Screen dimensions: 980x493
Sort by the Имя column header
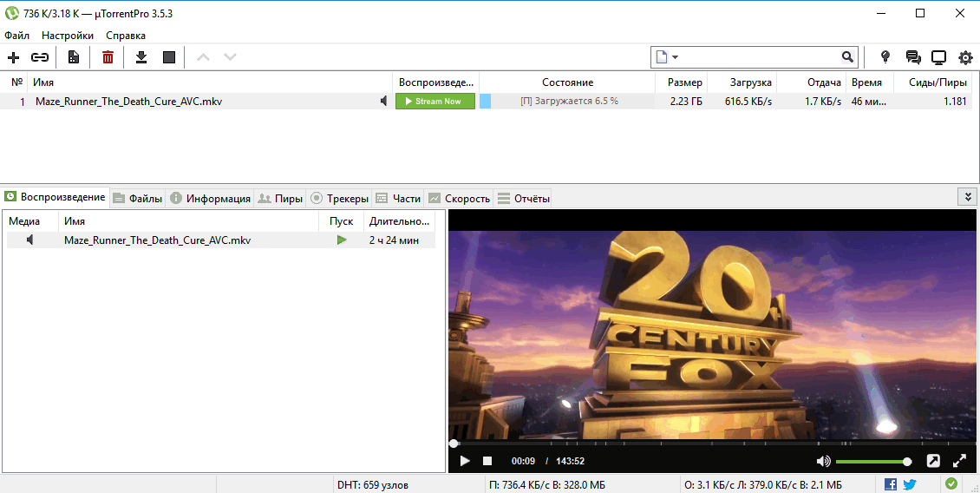pyautogui.click(x=209, y=82)
